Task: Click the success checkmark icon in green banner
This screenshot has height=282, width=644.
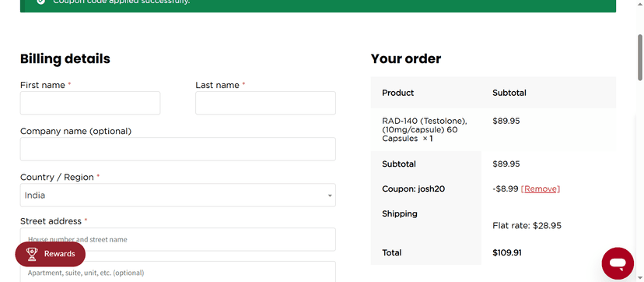Action: [x=40, y=2]
